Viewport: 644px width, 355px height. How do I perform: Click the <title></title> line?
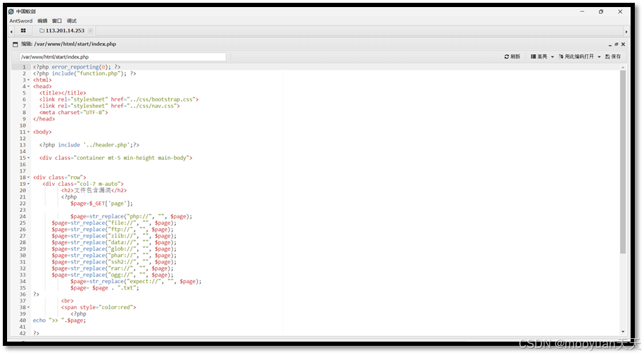click(63, 93)
